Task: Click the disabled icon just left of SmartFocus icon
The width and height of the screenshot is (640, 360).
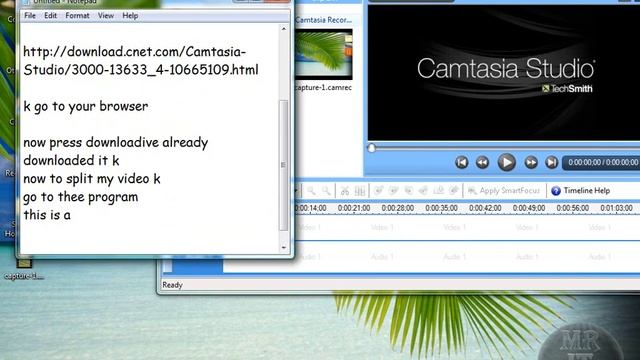Action: coord(453,191)
